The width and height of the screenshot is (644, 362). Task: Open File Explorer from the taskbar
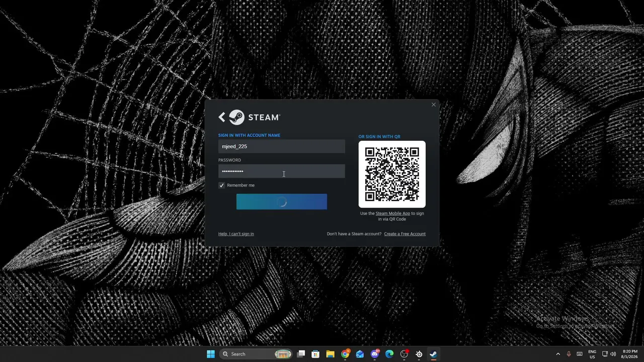click(x=330, y=354)
